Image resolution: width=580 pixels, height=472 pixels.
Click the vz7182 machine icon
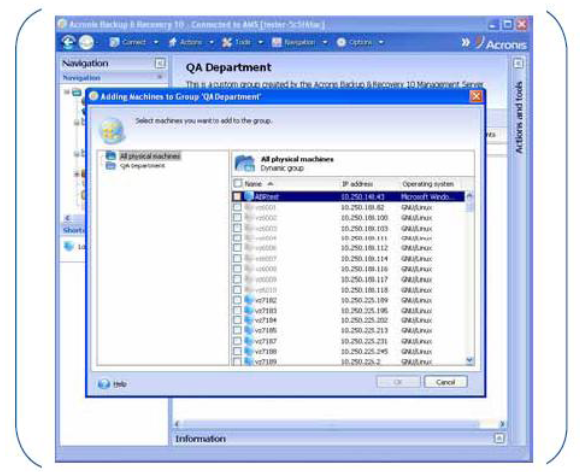pos(249,300)
